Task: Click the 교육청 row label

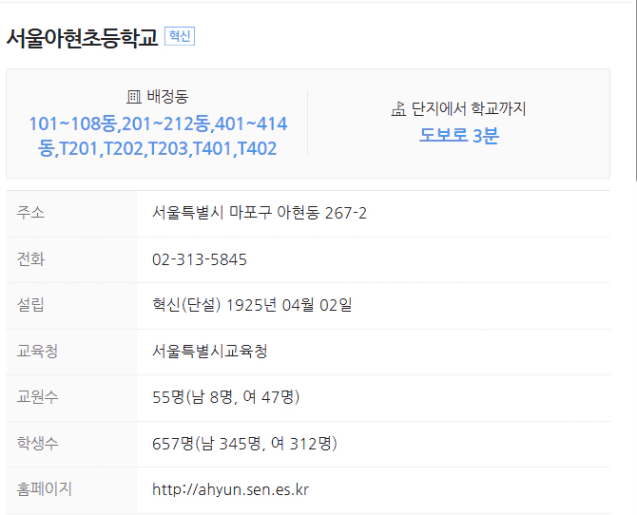Action: [37, 351]
